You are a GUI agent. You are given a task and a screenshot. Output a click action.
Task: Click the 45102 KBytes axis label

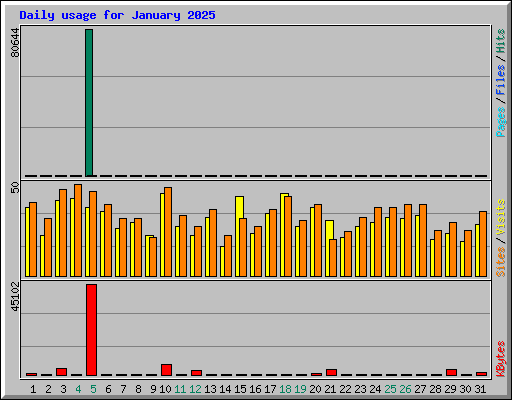coord(15,297)
